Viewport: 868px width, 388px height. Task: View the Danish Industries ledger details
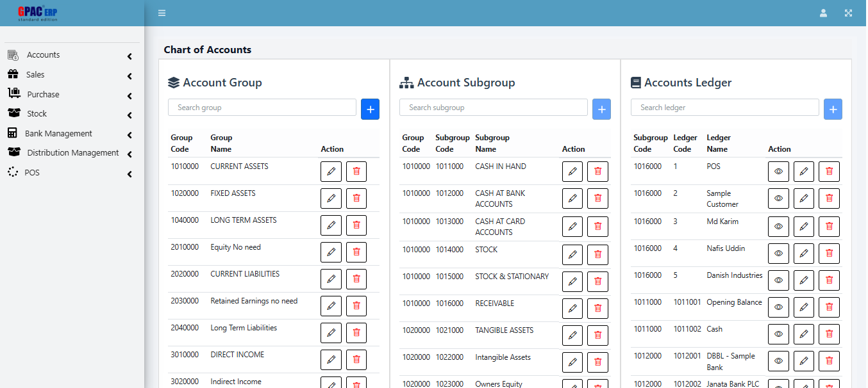click(x=778, y=280)
